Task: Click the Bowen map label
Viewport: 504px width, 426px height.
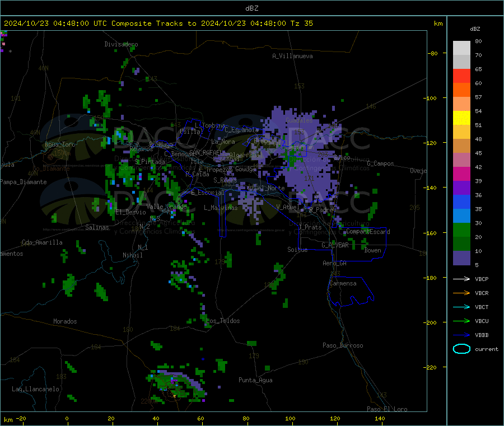Action: point(372,250)
